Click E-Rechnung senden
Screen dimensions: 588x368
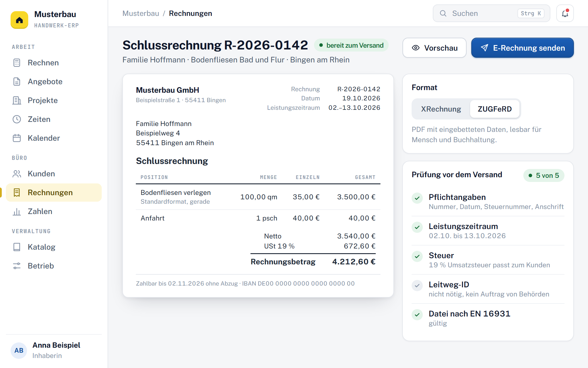tap(522, 48)
